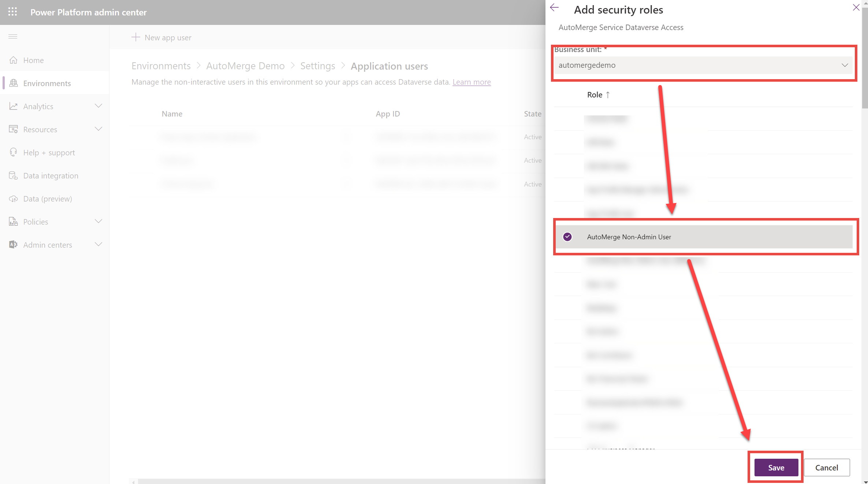The height and width of the screenshot is (484, 868).
Task: Close the Add security roles panel
Action: [x=856, y=7]
